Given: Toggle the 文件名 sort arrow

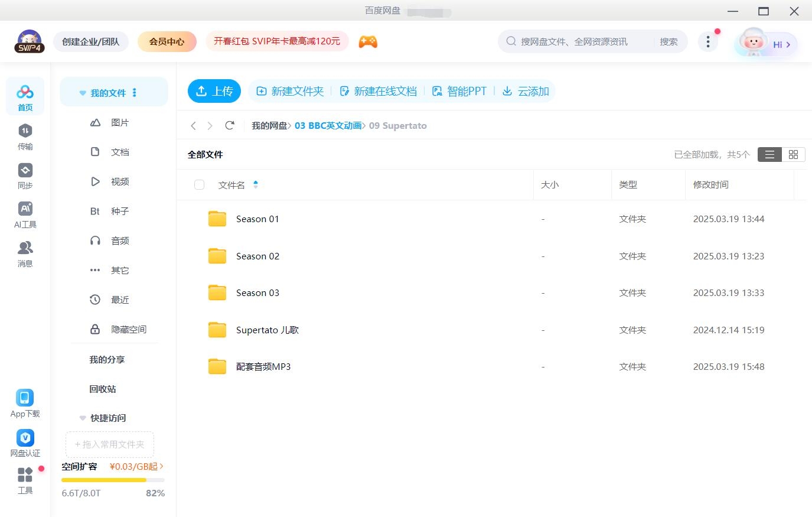Looking at the screenshot, I should 256,184.
